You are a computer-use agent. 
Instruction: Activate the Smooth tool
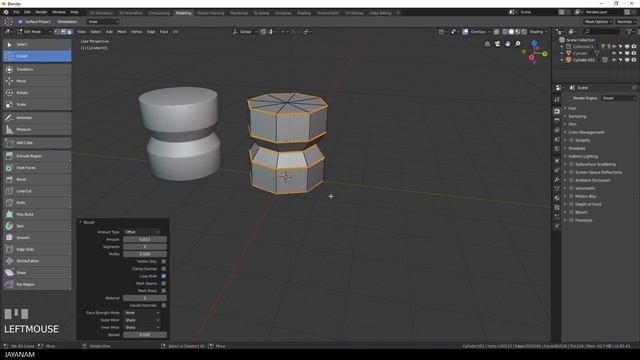[37, 238]
